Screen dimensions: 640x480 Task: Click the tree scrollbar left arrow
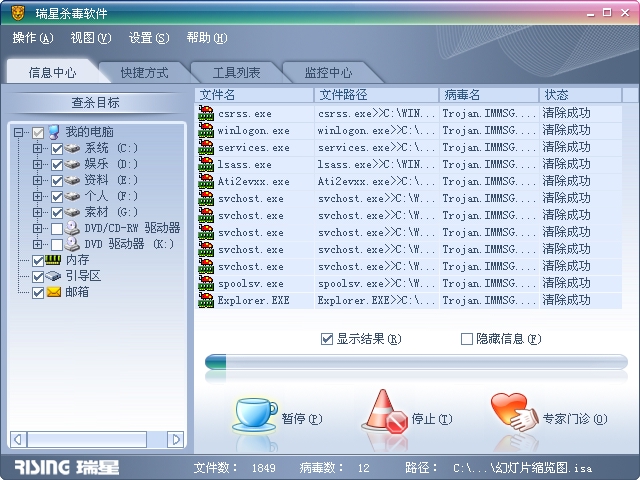click(18, 440)
